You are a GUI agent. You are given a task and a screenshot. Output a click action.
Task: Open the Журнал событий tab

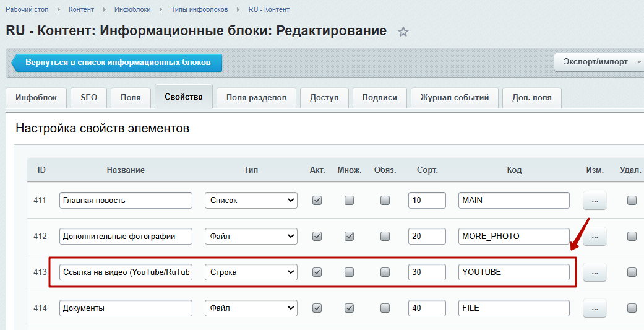(x=454, y=97)
